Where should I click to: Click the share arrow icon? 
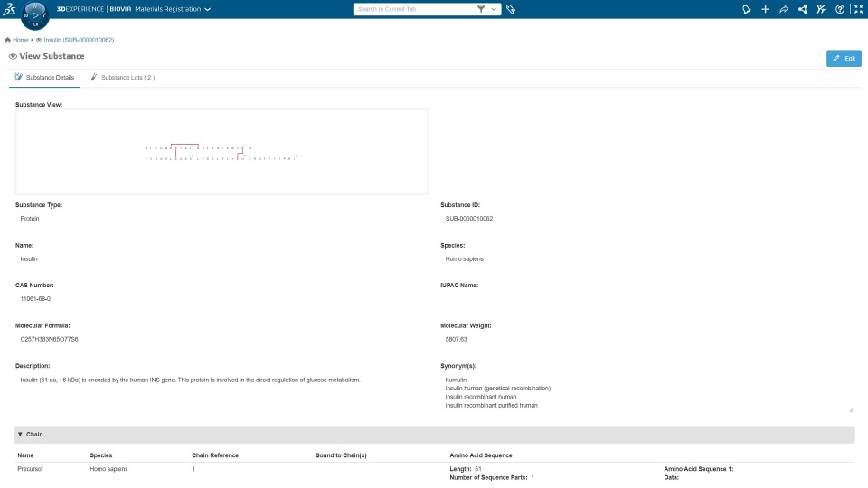(x=784, y=9)
